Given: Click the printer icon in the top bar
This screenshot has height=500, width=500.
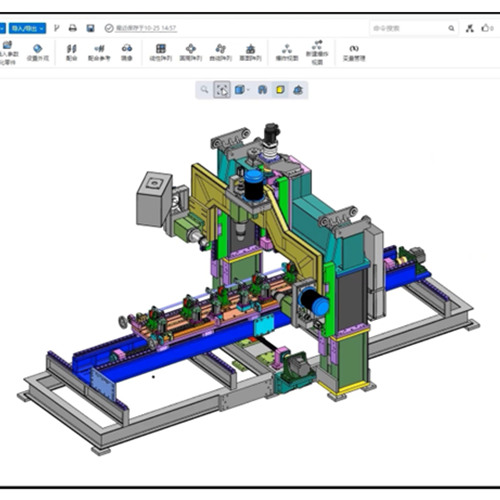Looking at the screenshot, I should [73, 28].
